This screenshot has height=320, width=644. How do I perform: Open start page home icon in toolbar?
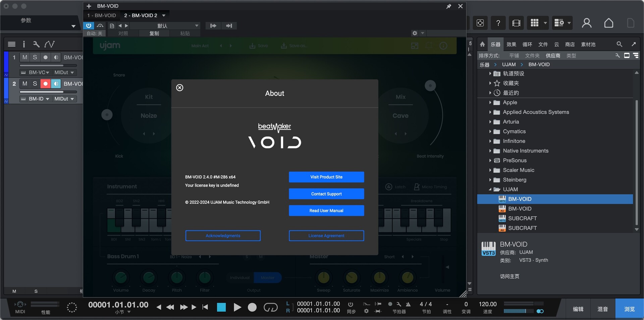pyautogui.click(x=608, y=23)
